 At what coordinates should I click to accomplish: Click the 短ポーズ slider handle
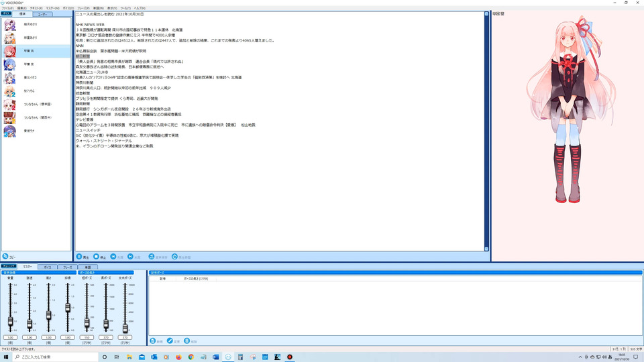[x=87, y=323]
